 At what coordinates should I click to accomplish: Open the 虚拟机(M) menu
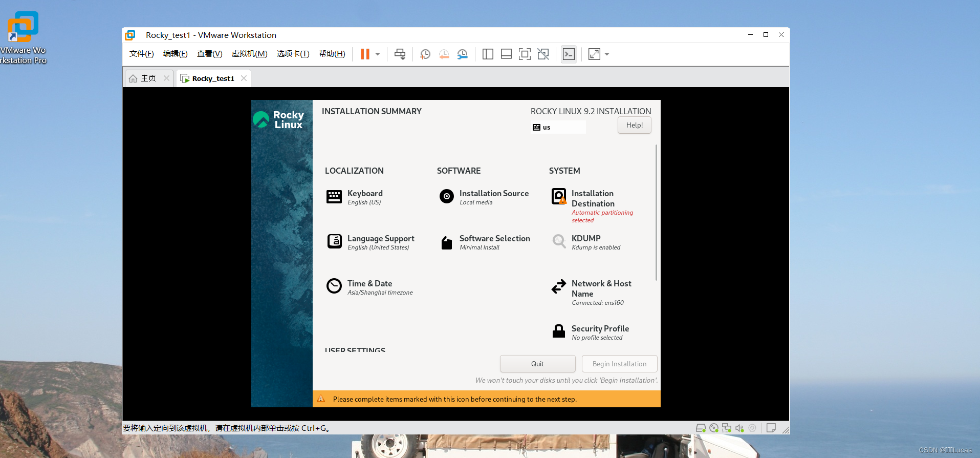249,54
